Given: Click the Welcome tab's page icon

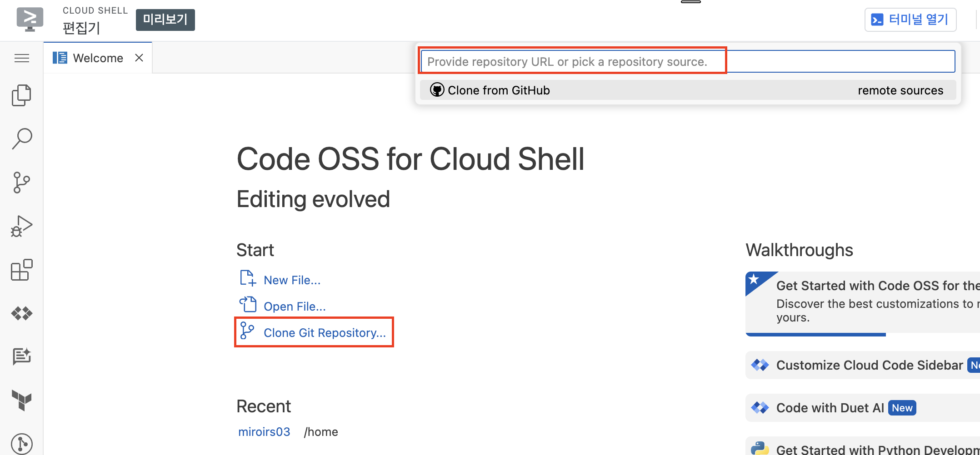Looking at the screenshot, I should (60, 58).
